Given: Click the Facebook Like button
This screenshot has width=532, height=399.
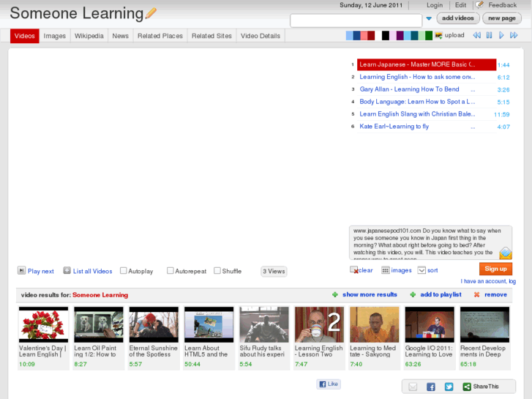Looking at the screenshot, I should tap(329, 384).
